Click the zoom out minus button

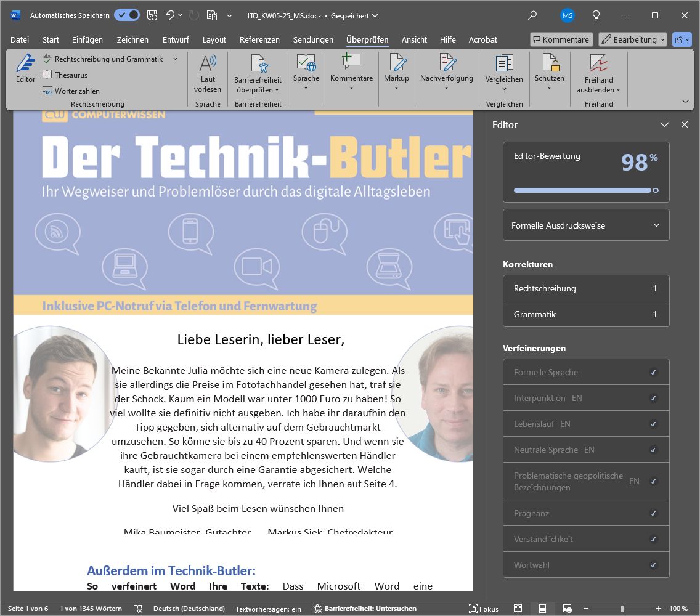click(586, 609)
